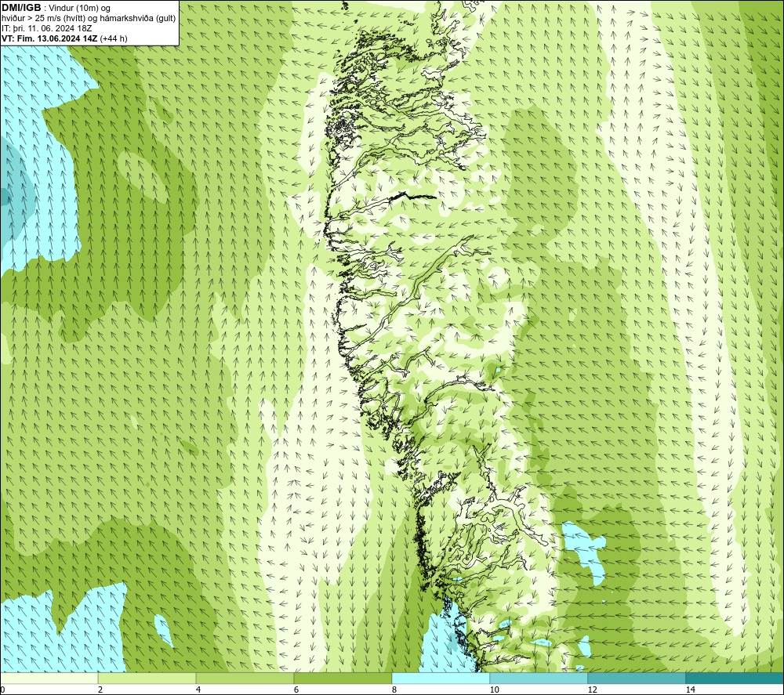Click the 2–4 m/s light green swatch
Image resolution: width=784 pixels, height=695 pixels.
[x=147, y=679]
